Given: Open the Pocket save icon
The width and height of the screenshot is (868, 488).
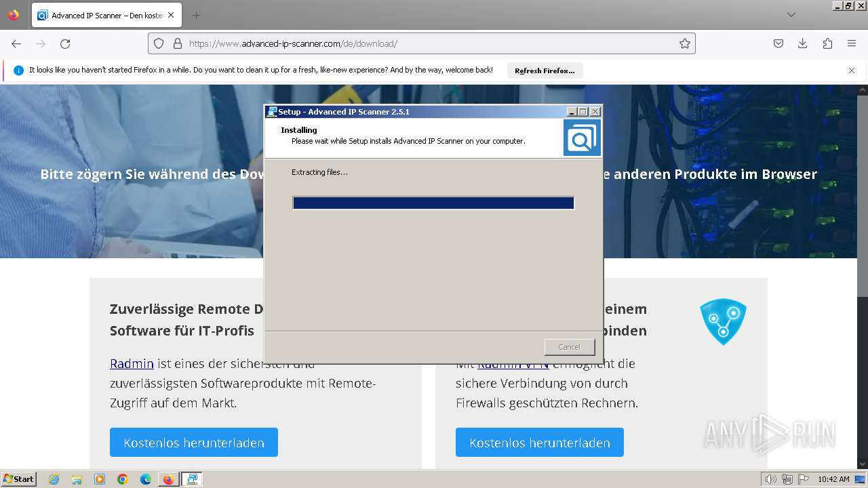Looking at the screenshot, I should click(778, 43).
